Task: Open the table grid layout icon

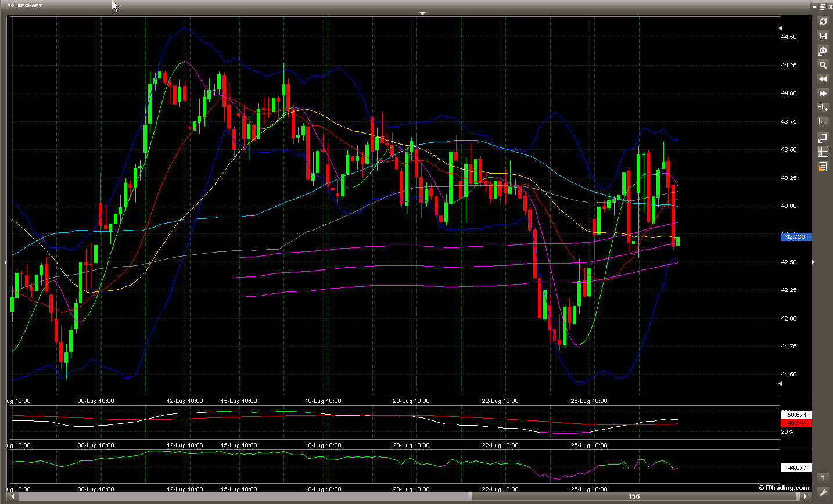Action: click(x=823, y=152)
